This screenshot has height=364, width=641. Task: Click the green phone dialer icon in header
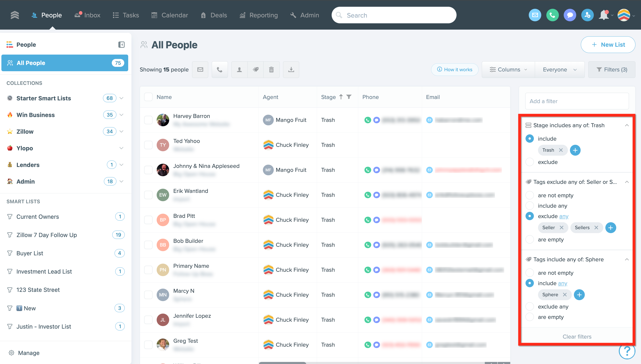pos(552,15)
